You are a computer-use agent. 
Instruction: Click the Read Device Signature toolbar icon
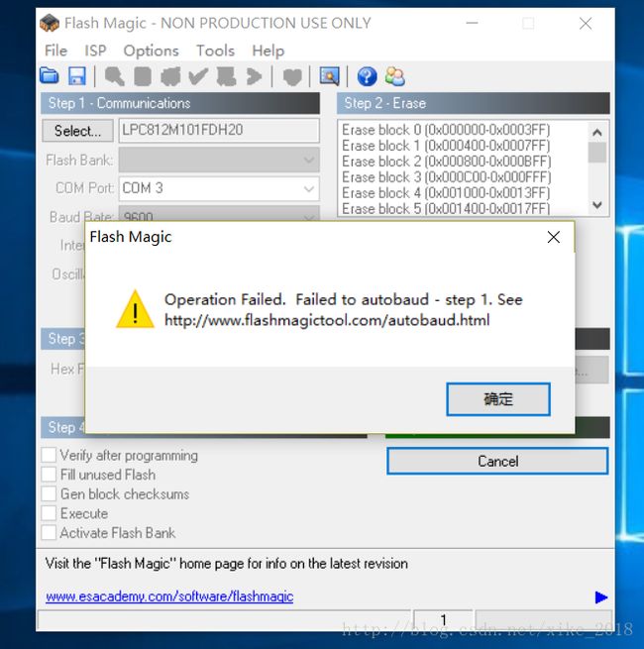(227, 76)
